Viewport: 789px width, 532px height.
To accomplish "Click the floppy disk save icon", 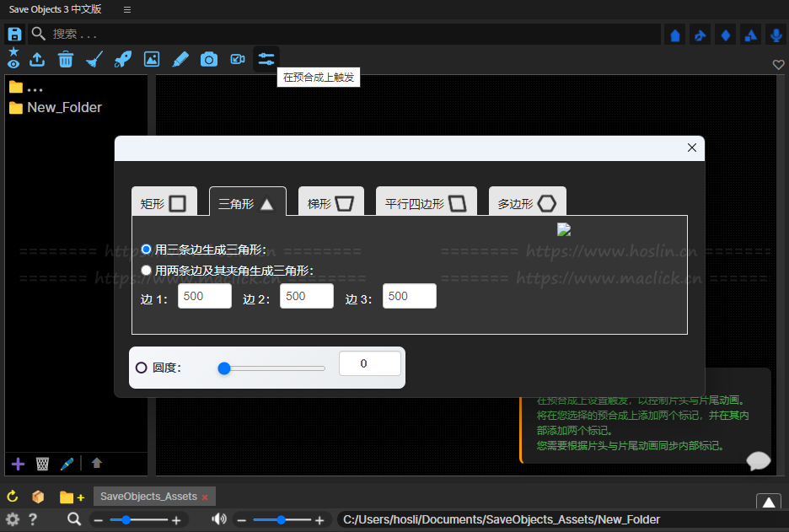I will (x=14, y=35).
